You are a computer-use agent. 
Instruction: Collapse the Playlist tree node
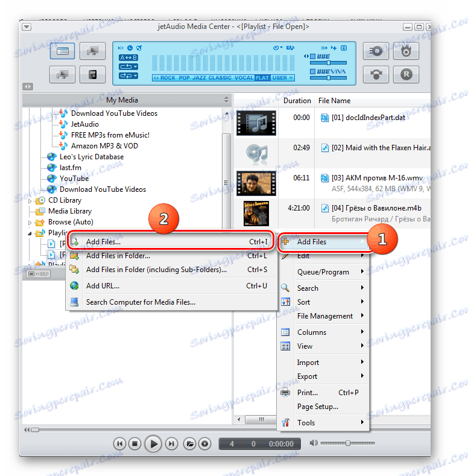pyautogui.click(x=30, y=233)
